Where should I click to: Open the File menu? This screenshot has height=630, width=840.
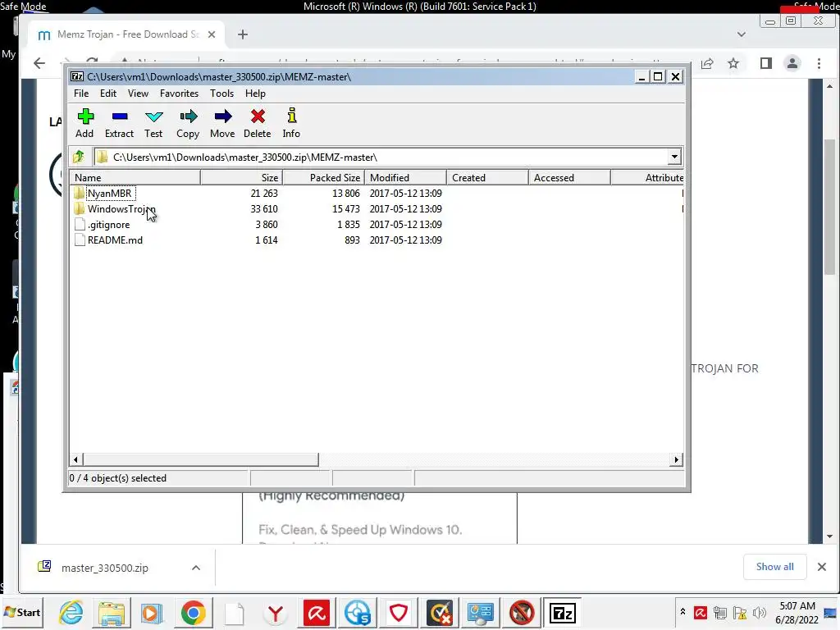click(x=81, y=94)
